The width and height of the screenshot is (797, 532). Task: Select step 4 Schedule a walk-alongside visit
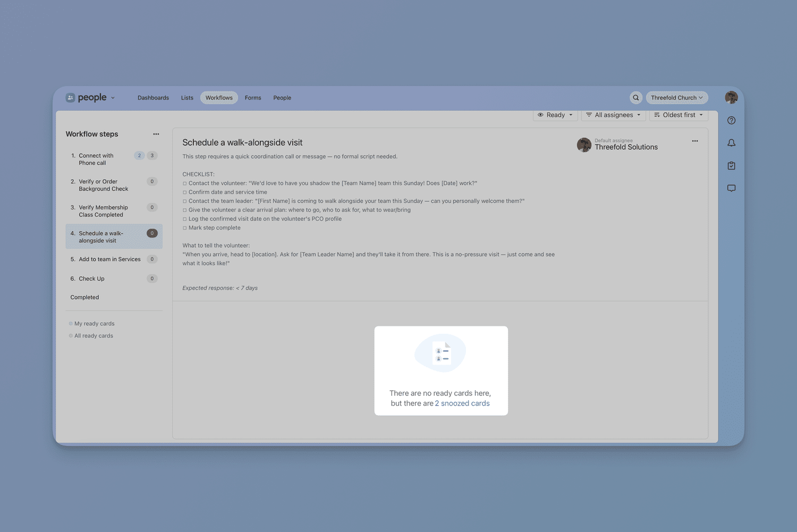114,237
